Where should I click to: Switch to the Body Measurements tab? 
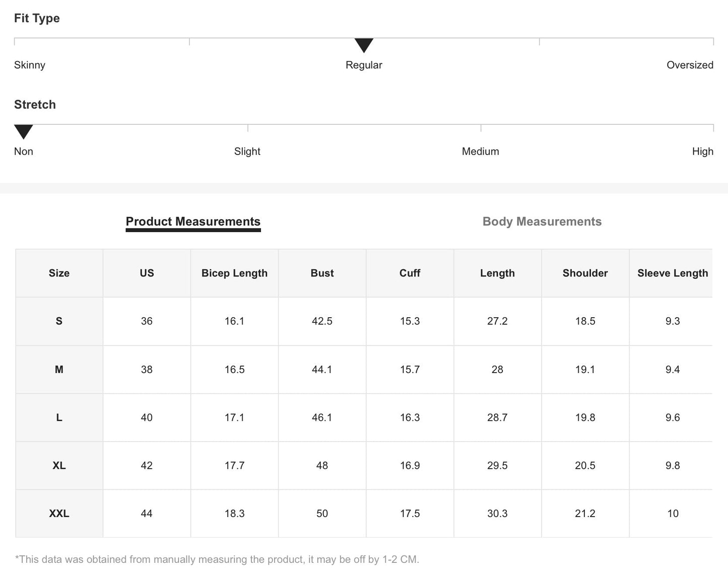542,222
